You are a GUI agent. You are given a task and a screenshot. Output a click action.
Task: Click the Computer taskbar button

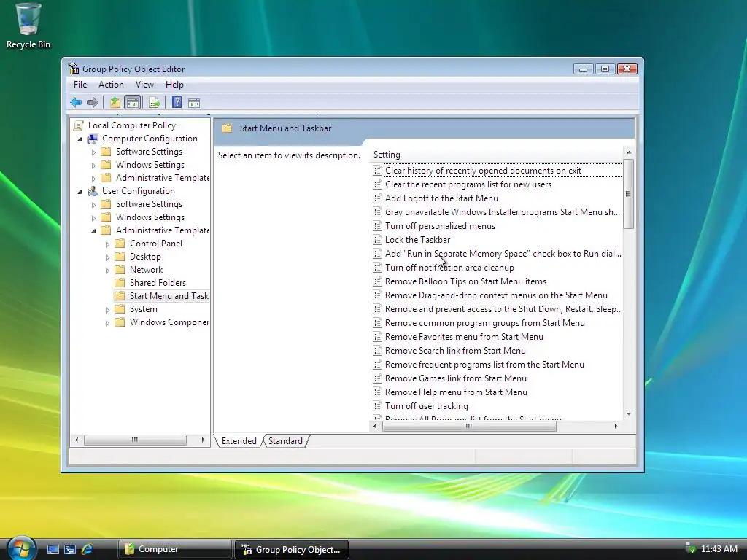[x=175, y=549]
